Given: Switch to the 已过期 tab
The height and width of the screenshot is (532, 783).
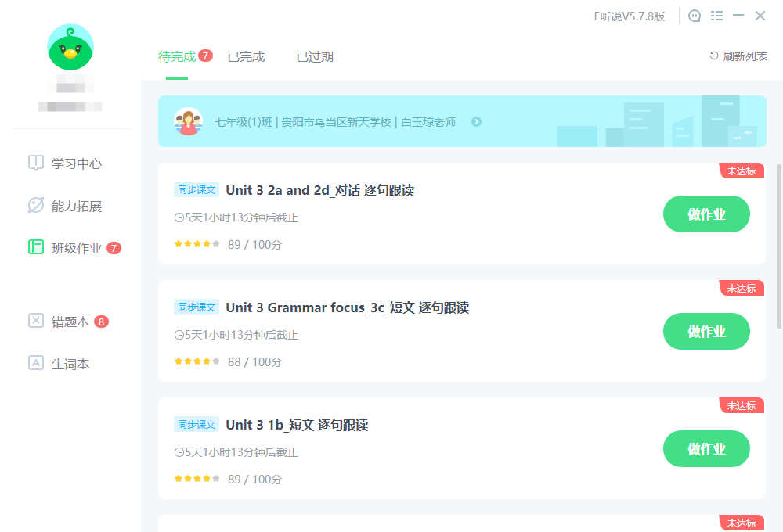Looking at the screenshot, I should pos(315,56).
